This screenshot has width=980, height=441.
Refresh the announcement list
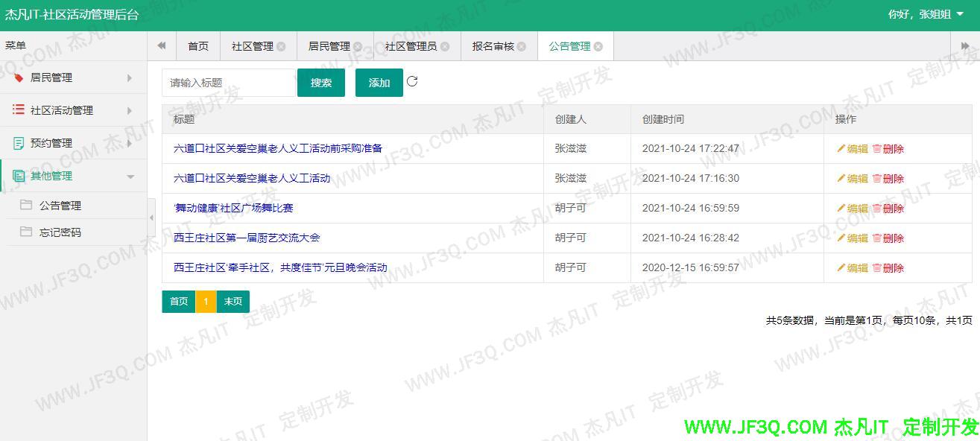tap(413, 83)
